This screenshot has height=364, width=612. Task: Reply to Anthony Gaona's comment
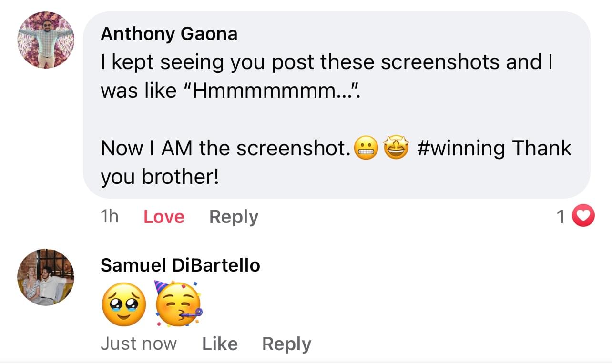click(234, 217)
